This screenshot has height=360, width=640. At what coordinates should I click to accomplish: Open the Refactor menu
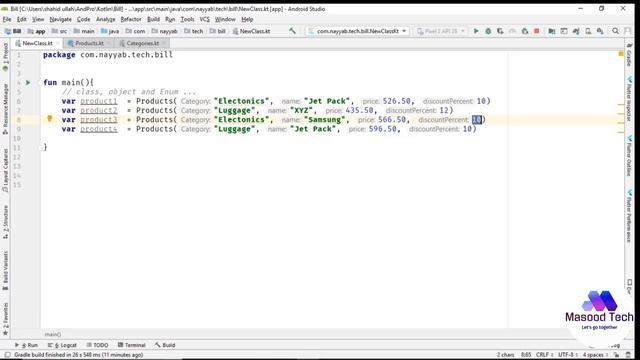click(131, 19)
